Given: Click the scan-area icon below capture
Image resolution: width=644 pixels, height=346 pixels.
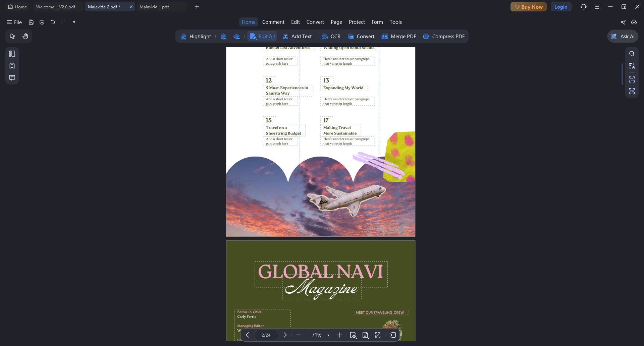Looking at the screenshot, I should point(632,91).
